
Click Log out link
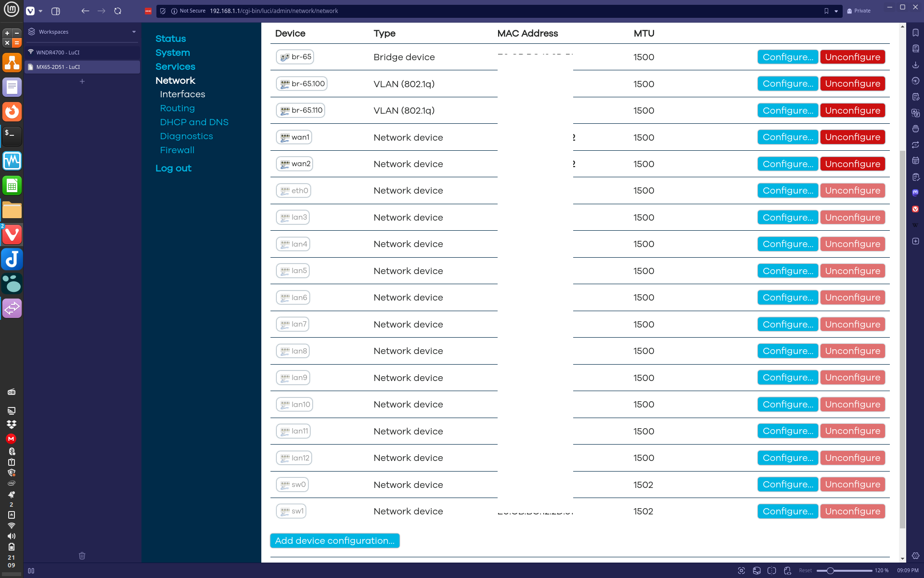[x=173, y=168]
